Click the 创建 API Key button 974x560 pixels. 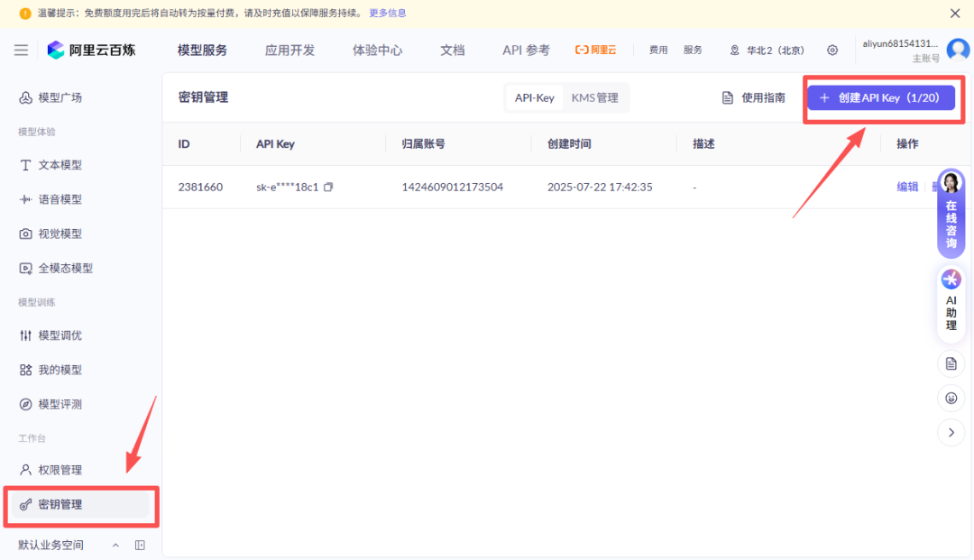pos(880,97)
